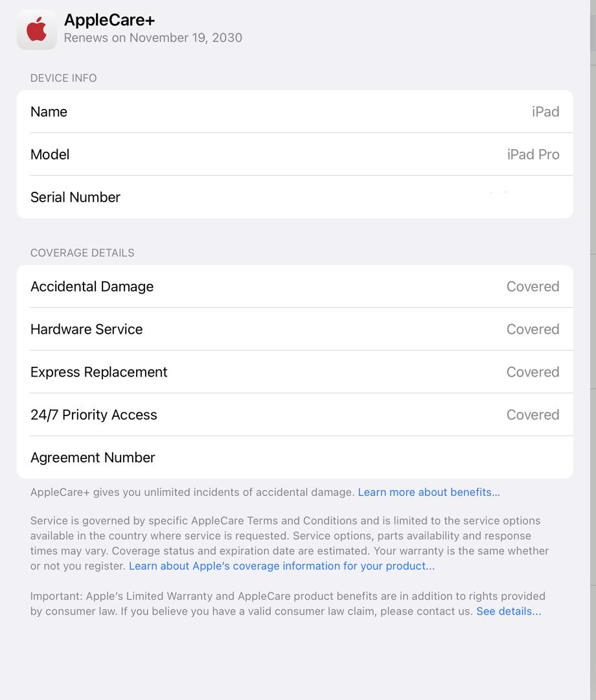Select the Hardware Service coverage row
Viewport: 596px width, 700px height.
click(295, 329)
